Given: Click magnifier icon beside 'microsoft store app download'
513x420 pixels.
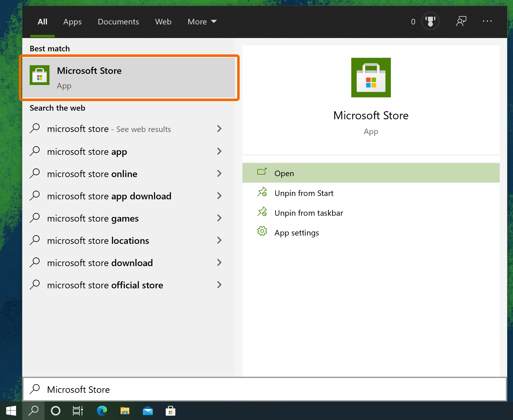Looking at the screenshot, I should tap(35, 196).
